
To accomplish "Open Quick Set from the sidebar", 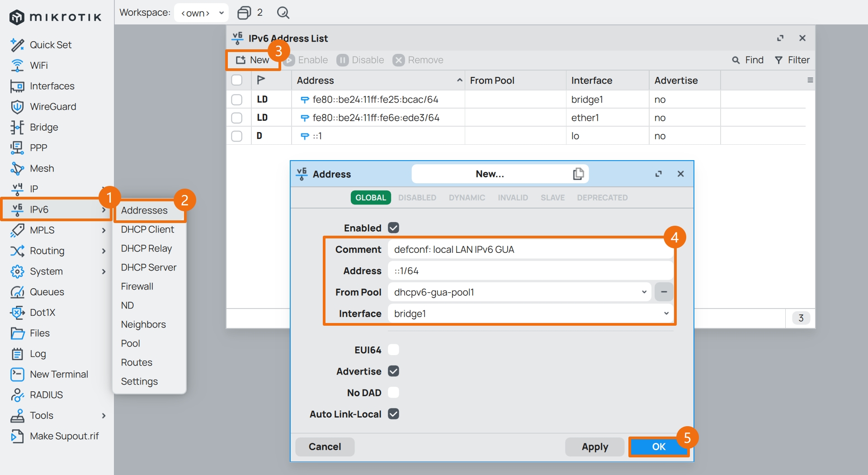I will coord(50,45).
